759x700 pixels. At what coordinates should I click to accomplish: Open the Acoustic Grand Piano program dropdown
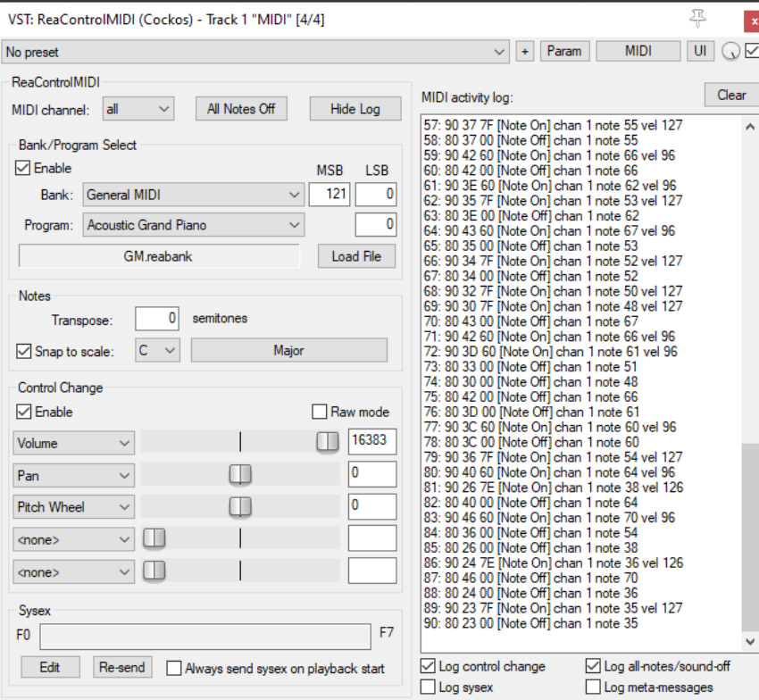[194, 225]
